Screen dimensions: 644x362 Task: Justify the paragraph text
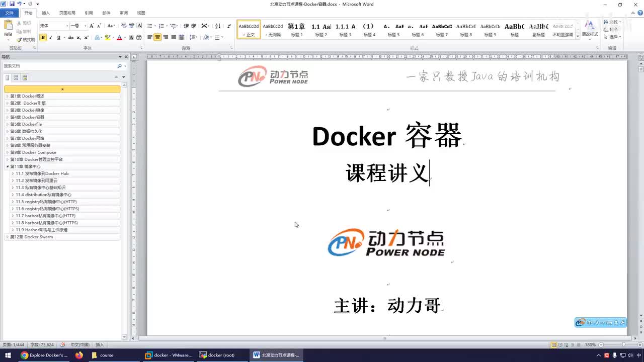(174, 37)
